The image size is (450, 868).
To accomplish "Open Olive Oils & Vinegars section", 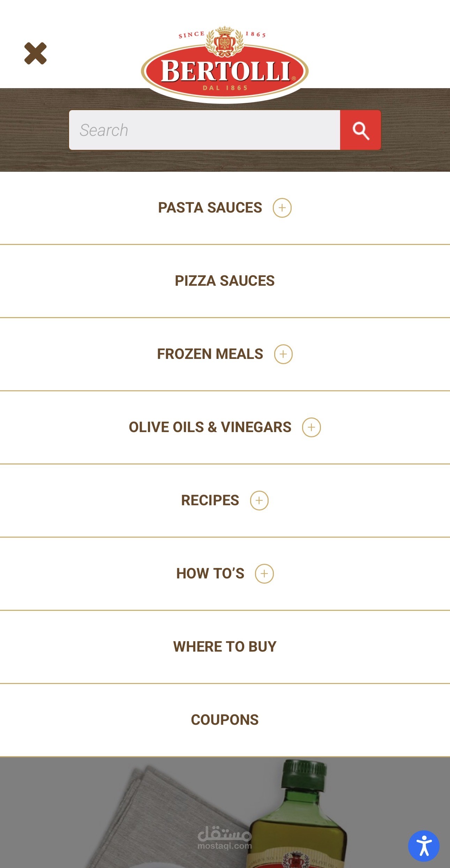I will coord(210,427).
